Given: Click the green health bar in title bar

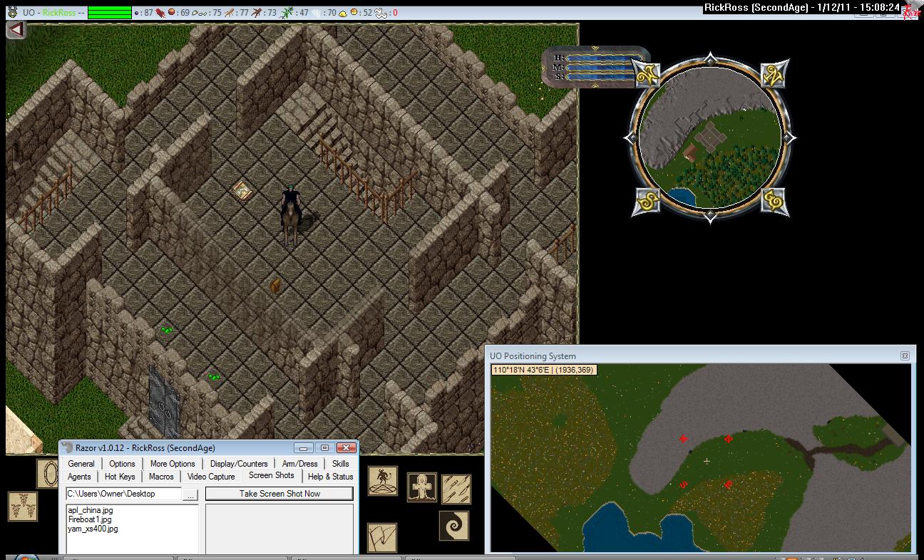Looking at the screenshot, I should [110, 13].
